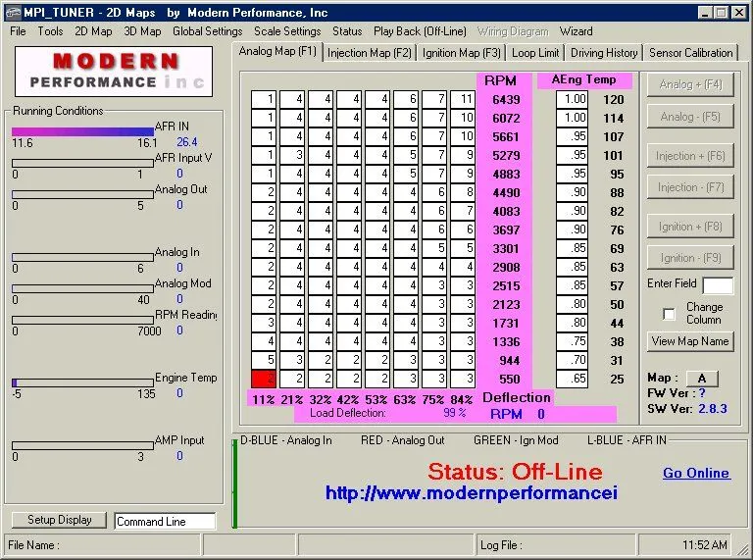Open the Play Back (Off-Line) menu
Image resolution: width=753 pixels, height=560 pixels.
(420, 31)
